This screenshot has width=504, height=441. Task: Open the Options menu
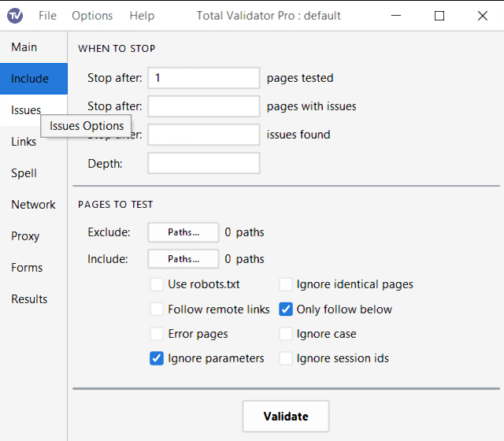92,16
